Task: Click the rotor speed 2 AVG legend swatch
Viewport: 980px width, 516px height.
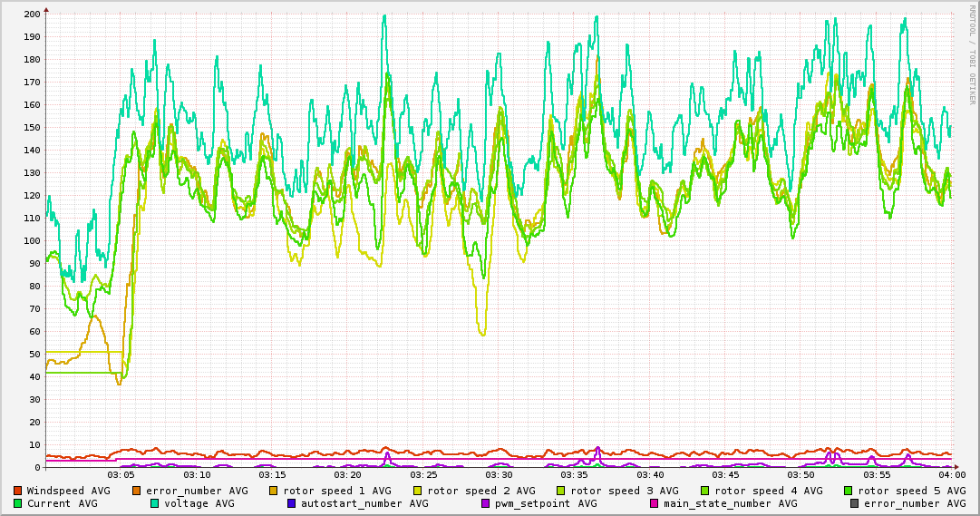Action: pyautogui.click(x=418, y=491)
